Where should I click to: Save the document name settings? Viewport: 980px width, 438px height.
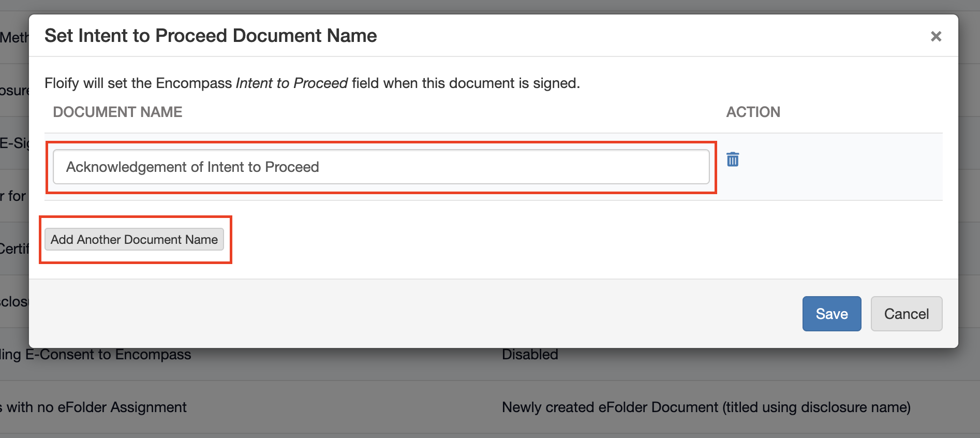pos(831,314)
